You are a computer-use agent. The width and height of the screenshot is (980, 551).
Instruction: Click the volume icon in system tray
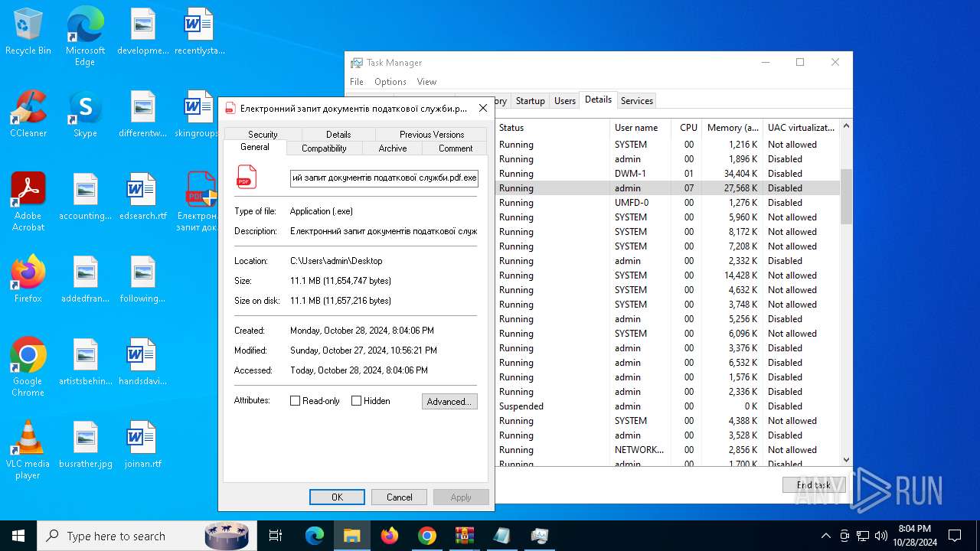tap(881, 536)
